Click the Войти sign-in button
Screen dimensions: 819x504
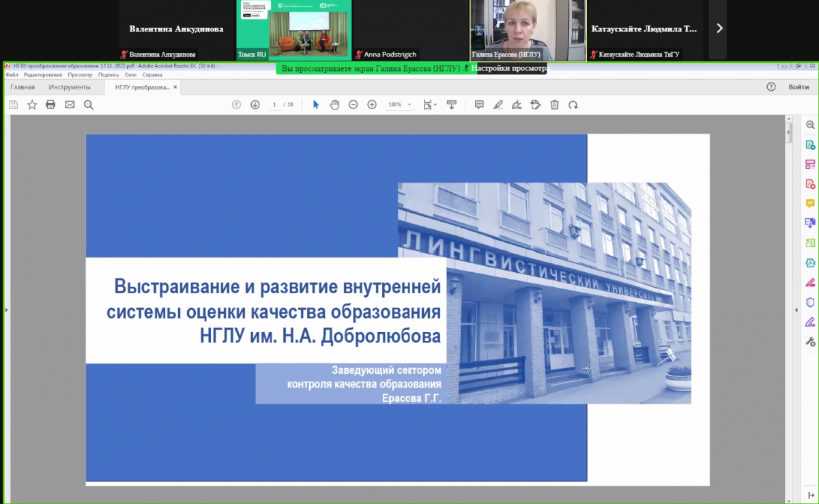coord(799,87)
